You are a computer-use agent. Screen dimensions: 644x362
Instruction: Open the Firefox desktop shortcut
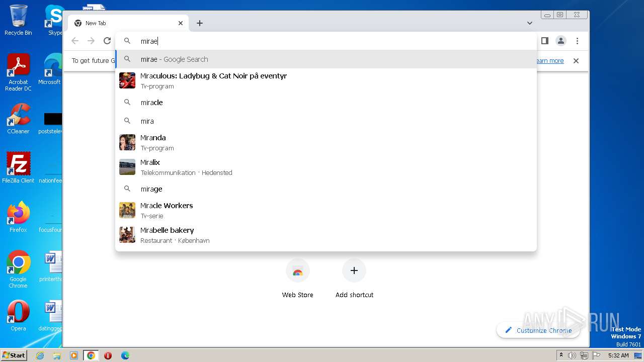pos(18,217)
